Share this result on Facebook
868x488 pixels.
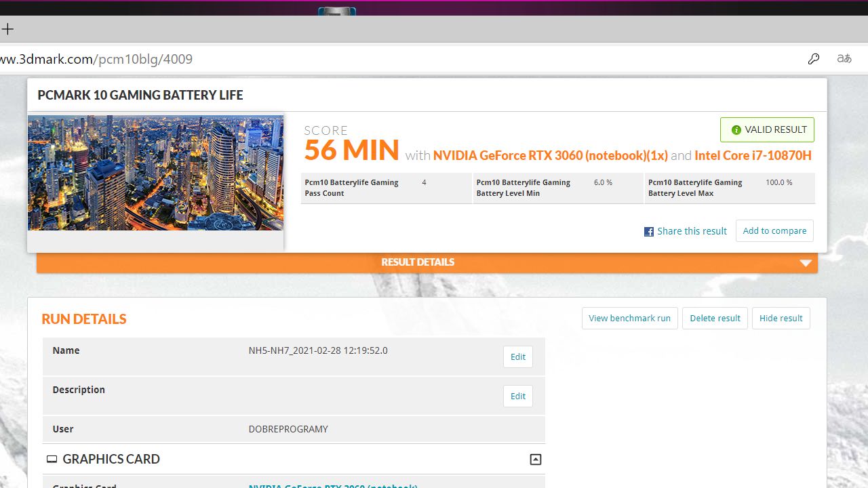click(686, 231)
